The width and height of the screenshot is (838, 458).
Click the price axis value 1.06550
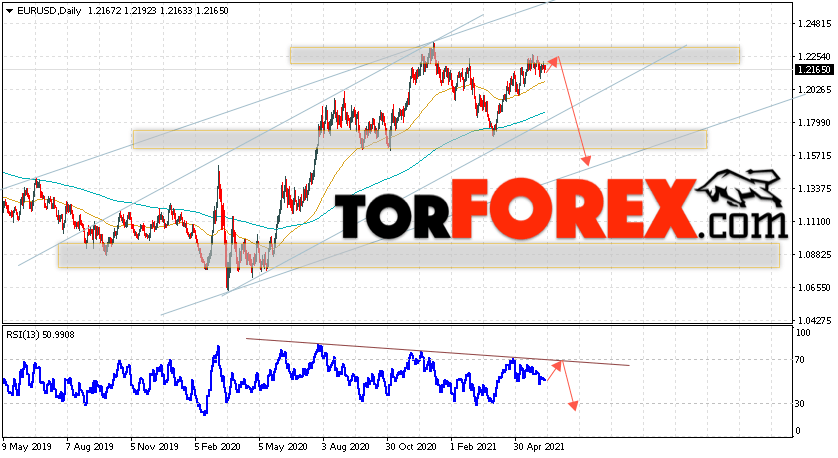814,288
